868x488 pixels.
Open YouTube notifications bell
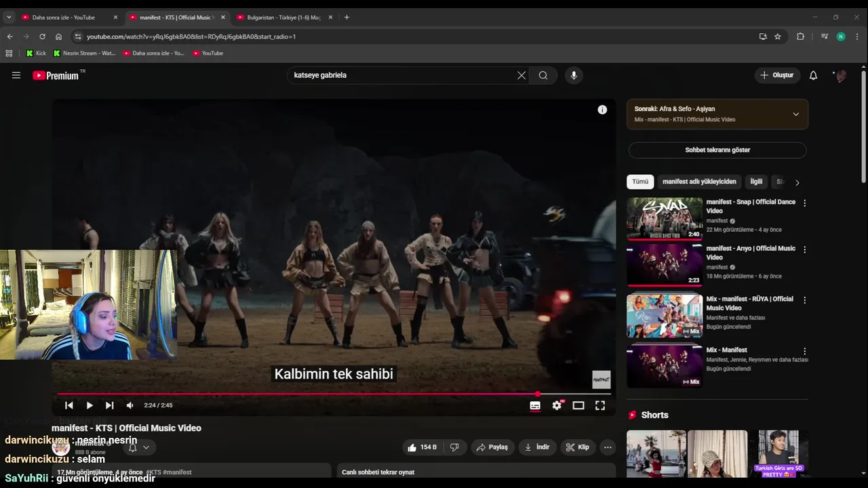click(x=813, y=75)
